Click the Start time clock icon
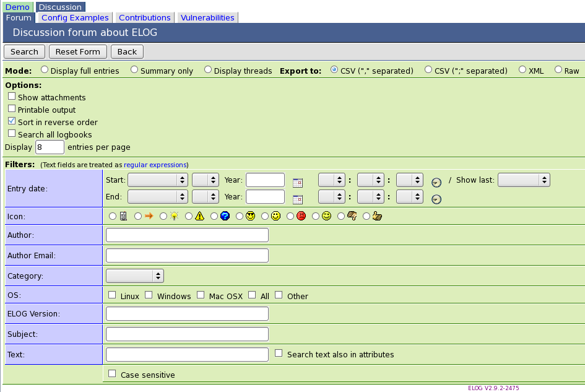This screenshot has height=392, width=585. click(436, 182)
